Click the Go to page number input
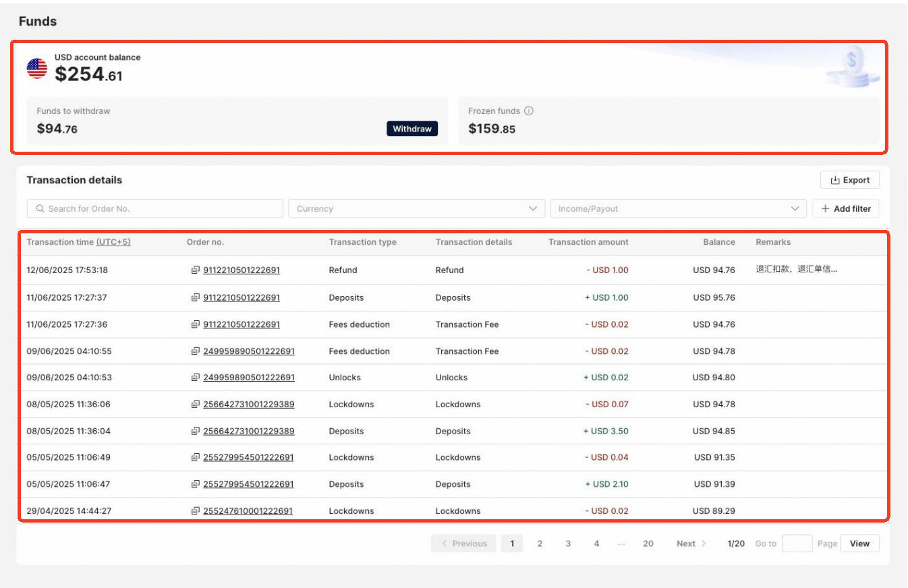Image resolution: width=908 pixels, height=588 pixels. point(797,543)
